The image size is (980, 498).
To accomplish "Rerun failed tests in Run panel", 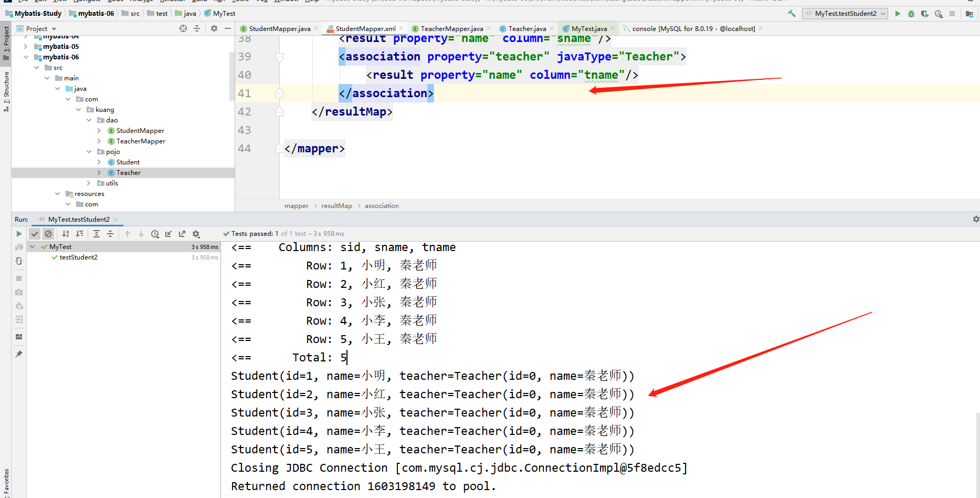I will pyautogui.click(x=19, y=247).
